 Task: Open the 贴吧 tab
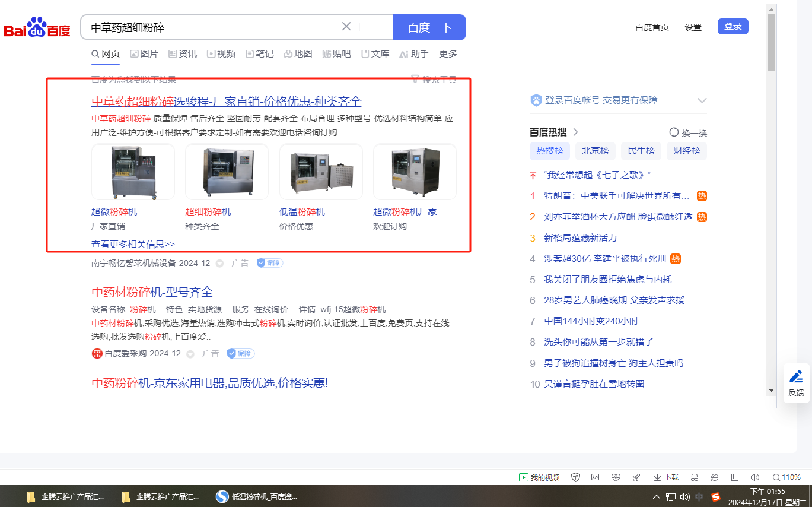pyautogui.click(x=337, y=54)
